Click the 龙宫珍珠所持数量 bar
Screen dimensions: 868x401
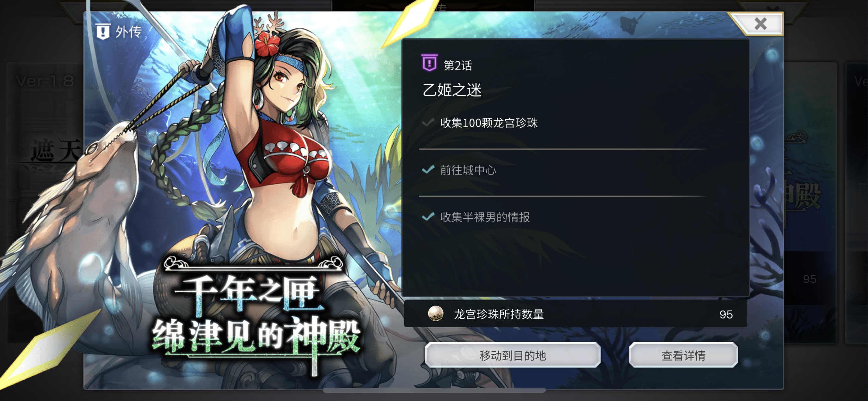576,314
